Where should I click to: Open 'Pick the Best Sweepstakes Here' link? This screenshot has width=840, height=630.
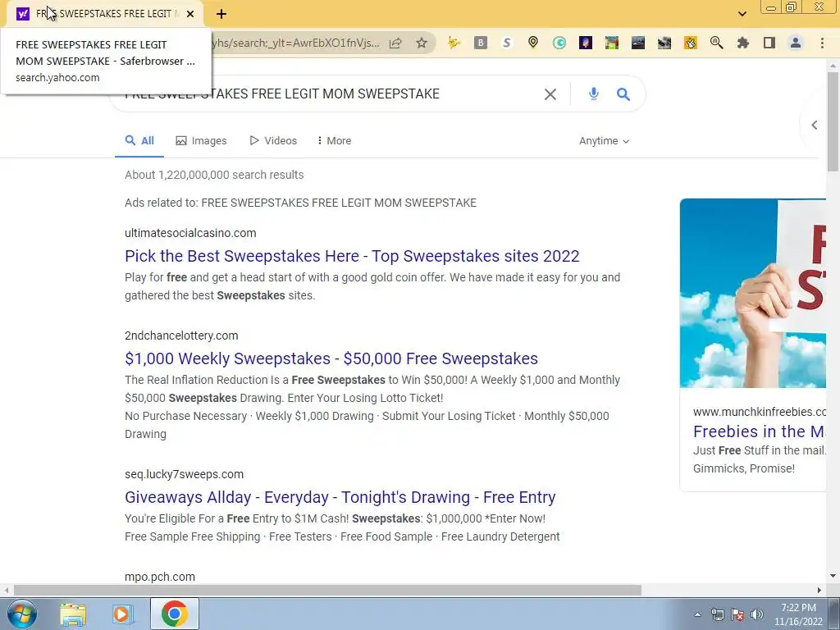click(x=352, y=256)
